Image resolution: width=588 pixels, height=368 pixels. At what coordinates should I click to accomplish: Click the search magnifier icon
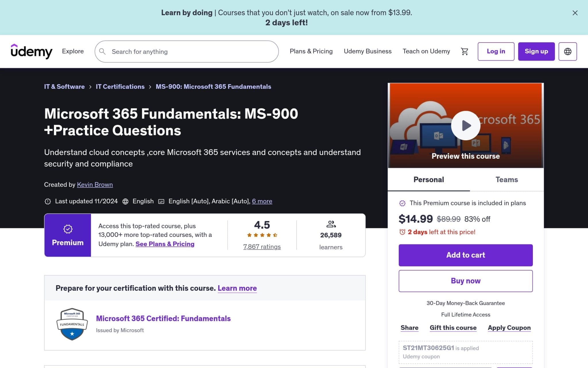(102, 51)
